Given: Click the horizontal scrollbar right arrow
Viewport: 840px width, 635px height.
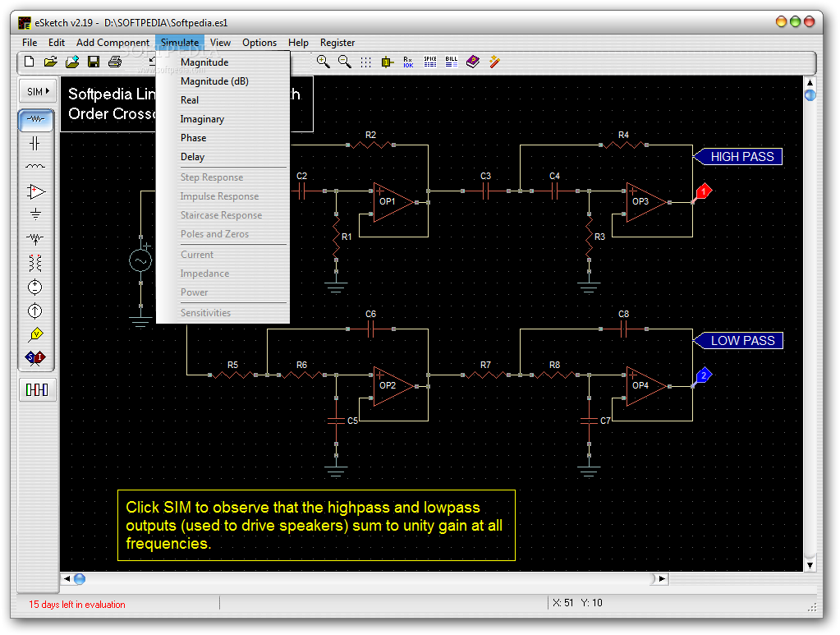Looking at the screenshot, I should [662, 579].
